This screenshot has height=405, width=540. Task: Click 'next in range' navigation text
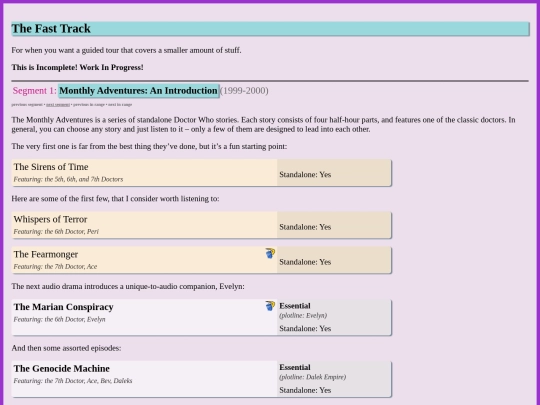pos(119,104)
